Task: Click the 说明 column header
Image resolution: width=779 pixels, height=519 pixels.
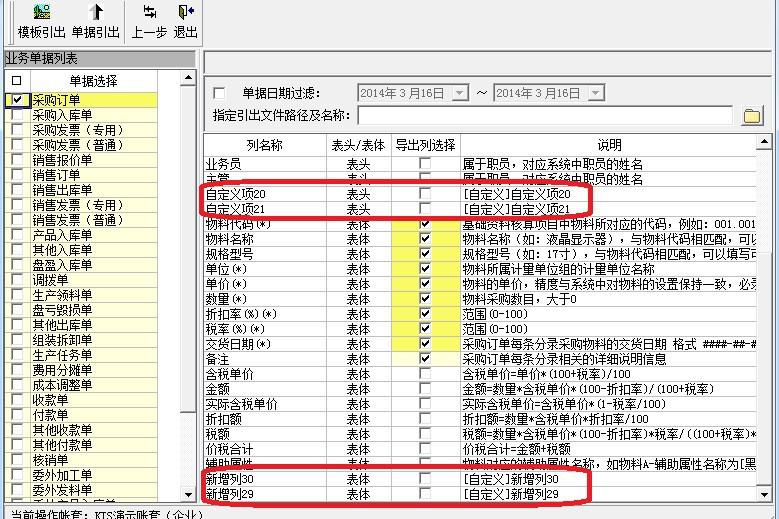Action: pyautogui.click(x=609, y=145)
